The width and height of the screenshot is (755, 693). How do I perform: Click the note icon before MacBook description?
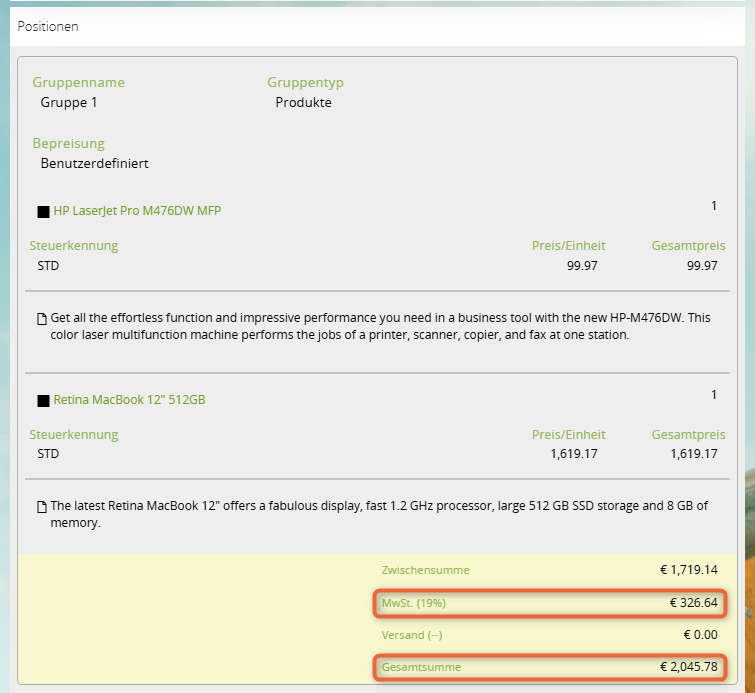42,507
